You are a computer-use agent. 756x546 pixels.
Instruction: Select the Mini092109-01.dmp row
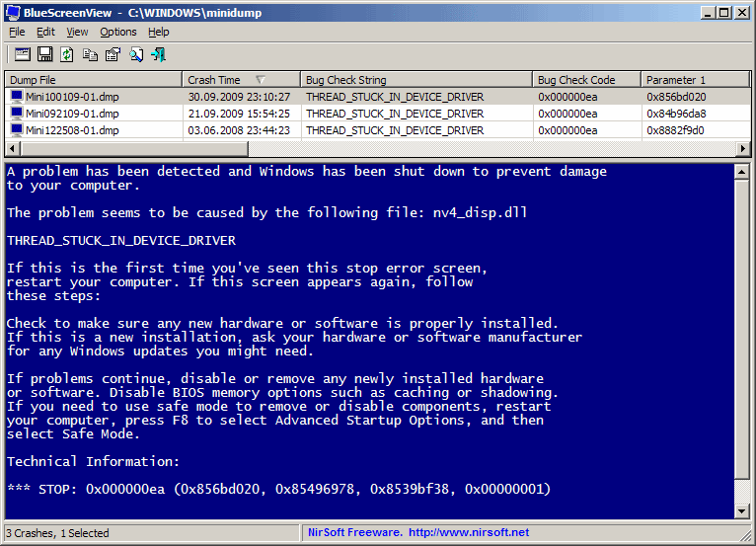(x=378, y=114)
